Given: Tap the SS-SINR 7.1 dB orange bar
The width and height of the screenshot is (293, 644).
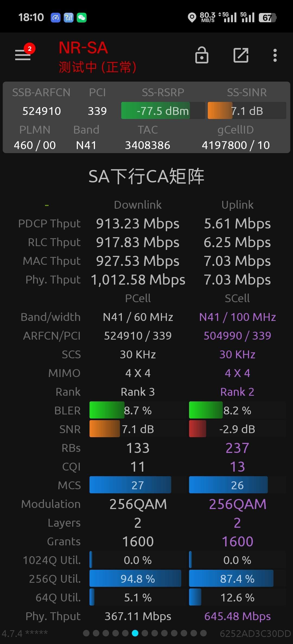Looking at the screenshot, I should (247, 111).
